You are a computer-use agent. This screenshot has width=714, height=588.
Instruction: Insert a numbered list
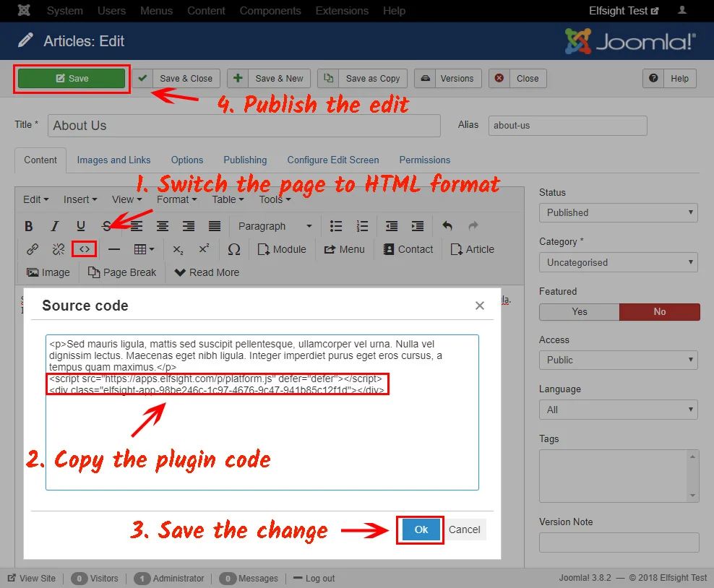pos(363,225)
